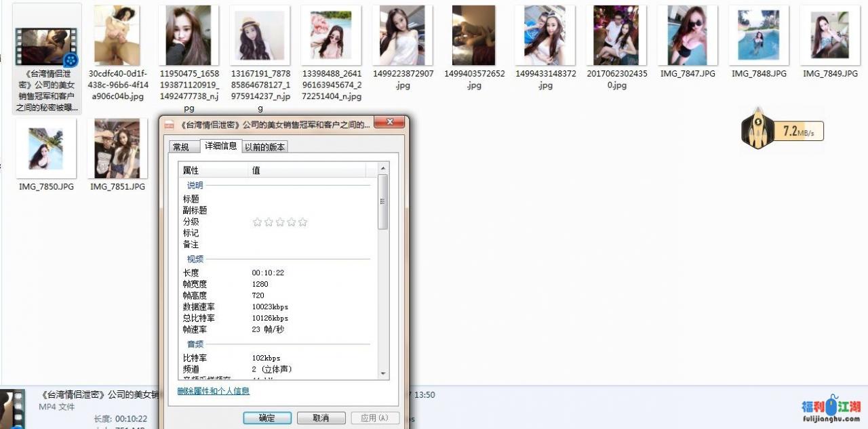Click the property list scrollbar thumb
868x429 pixels.
383,201
